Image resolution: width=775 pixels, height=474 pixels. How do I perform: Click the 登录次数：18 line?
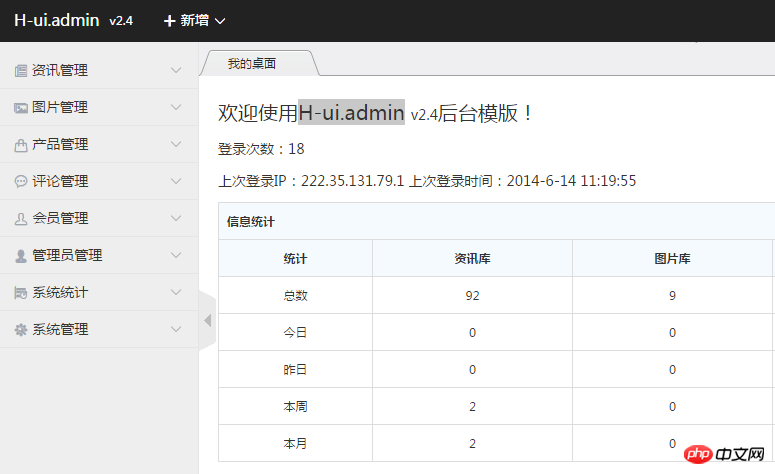coord(261,149)
